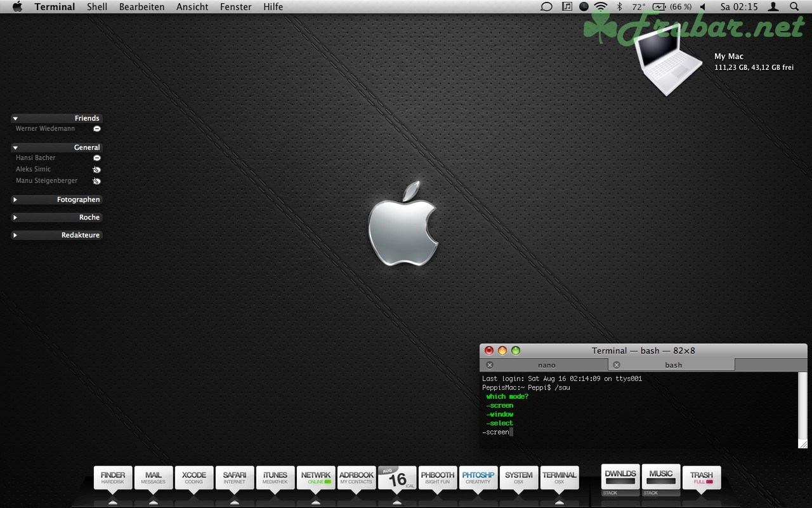Open Spotlight search icon
The width and height of the screenshot is (812, 508).
pyautogui.click(x=794, y=7)
